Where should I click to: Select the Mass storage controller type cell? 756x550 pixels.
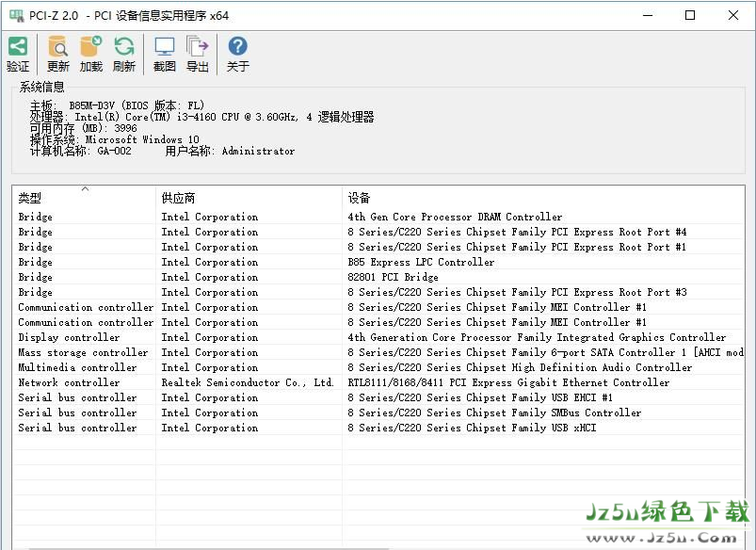[x=83, y=352]
